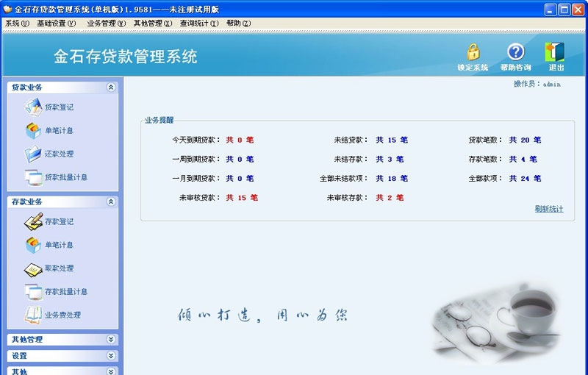The height and width of the screenshot is (375, 588).
Task: Click 贷款批量计息 icon
Action: point(33,177)
